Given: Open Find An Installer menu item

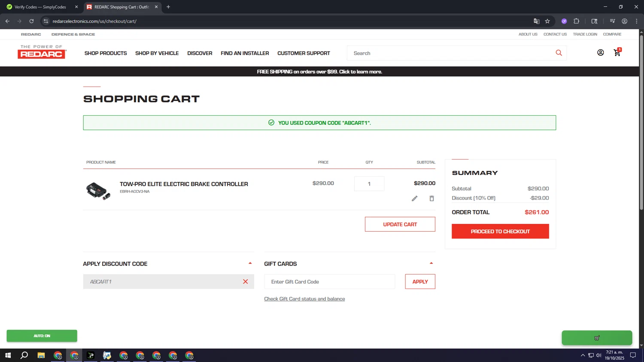Looking at the screenshot, I should 245,53.
